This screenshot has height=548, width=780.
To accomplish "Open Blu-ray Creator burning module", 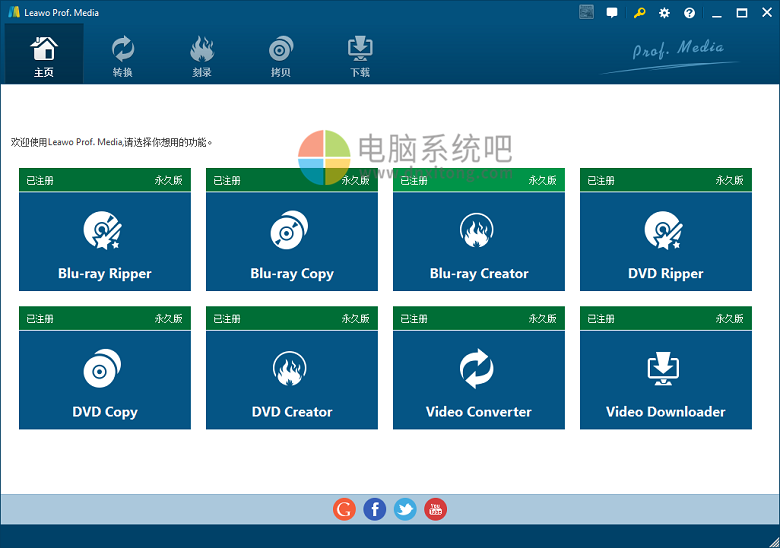I will click(x=479, y=241).
